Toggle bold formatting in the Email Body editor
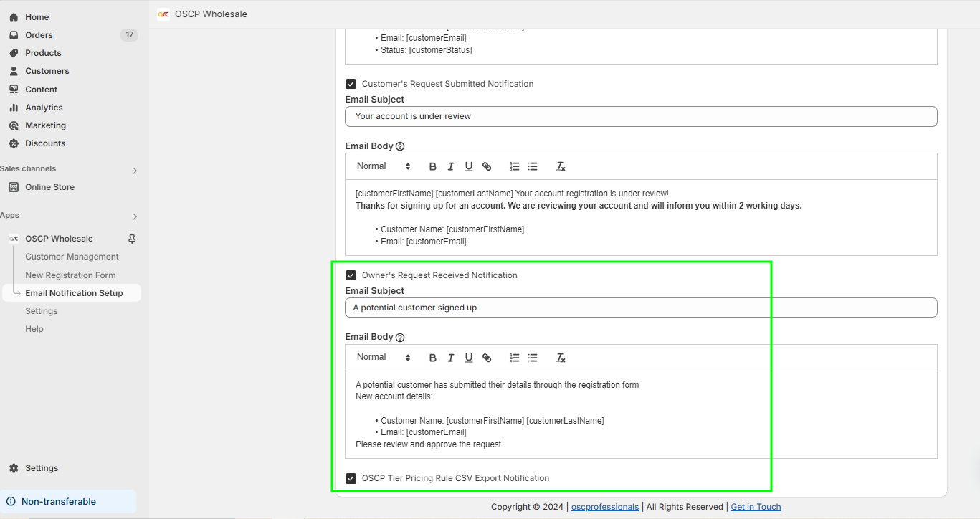980x519 pixels. 432,357
